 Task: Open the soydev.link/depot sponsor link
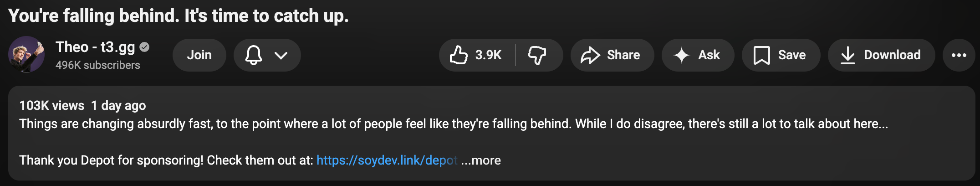[x=386, y=160]
